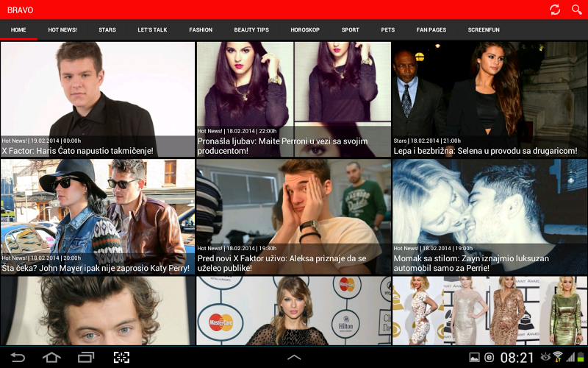Open recent apps via overlapping rectangles icon
Viewport: 588px width, 368px height.
click(x=86, y=357)
